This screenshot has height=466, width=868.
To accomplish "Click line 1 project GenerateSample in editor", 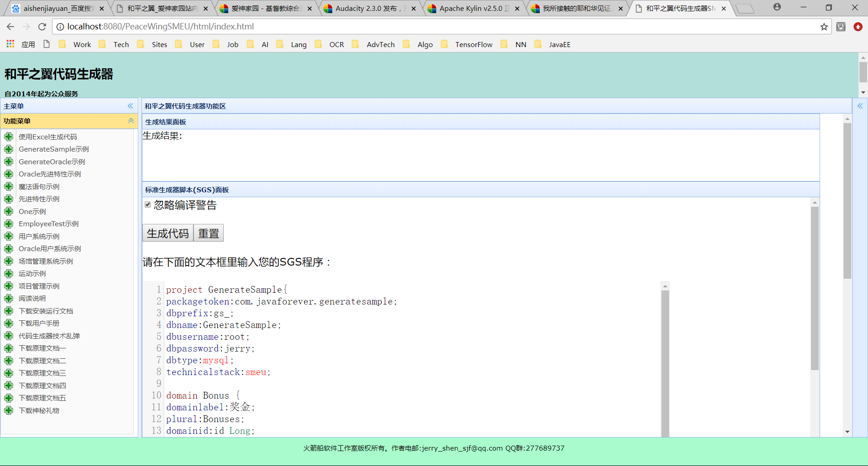I will click(x=226, y=290).
